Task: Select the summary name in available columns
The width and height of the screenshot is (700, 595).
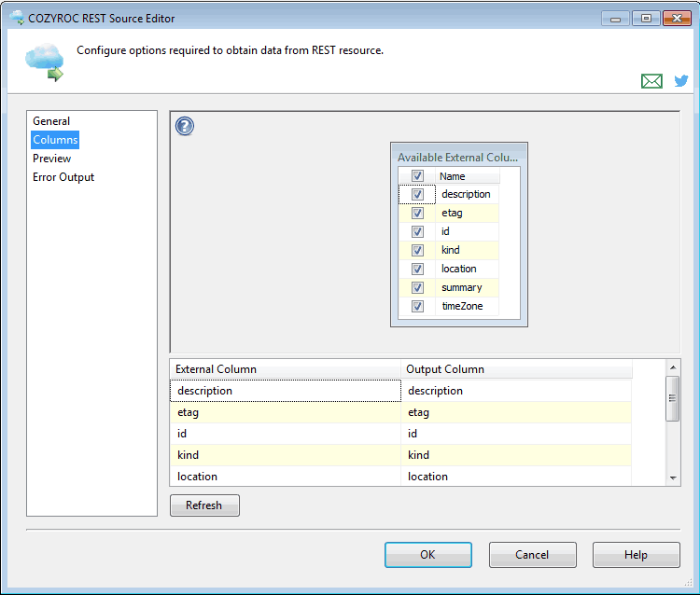Action: point(467,287)
